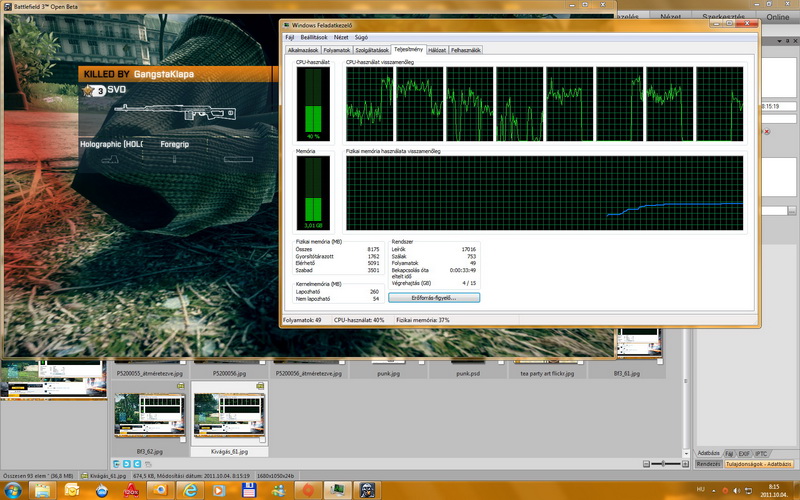The height and width of the screenshot is (500, 800).
Task: Open the Súgó menu
Action: click(361, 37)
